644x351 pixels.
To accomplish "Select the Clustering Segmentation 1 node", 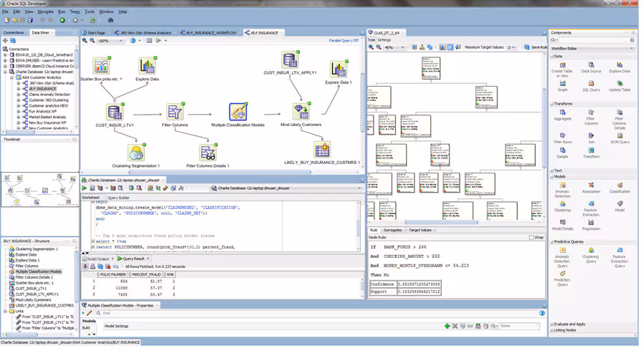I will (x=136, y=153).
